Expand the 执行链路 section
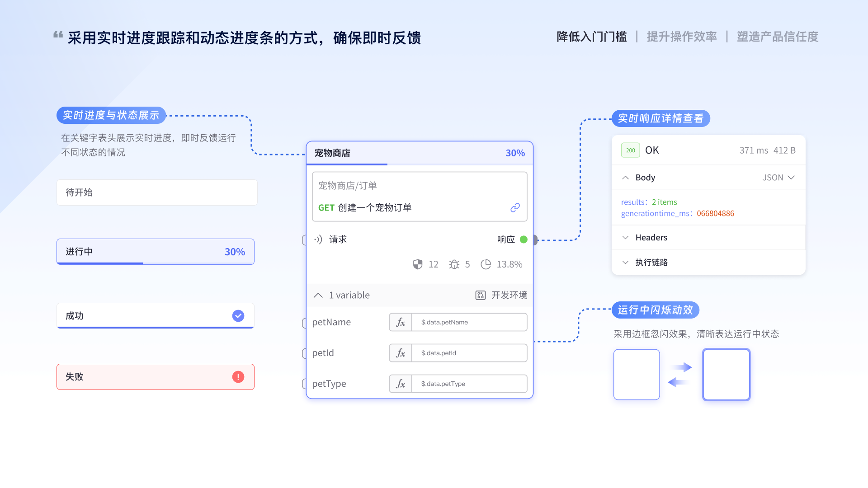The width and height of the screenshot is (868, 488). coord(626,263)
